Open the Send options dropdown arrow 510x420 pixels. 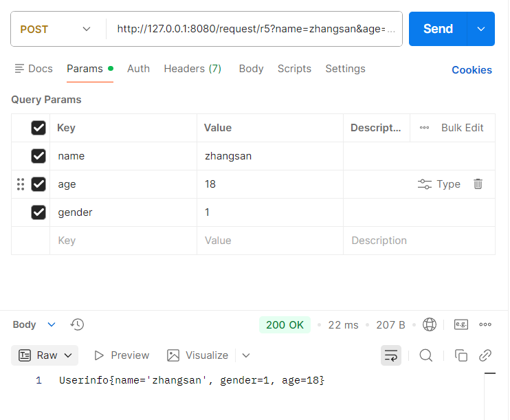tap(481, 29)
